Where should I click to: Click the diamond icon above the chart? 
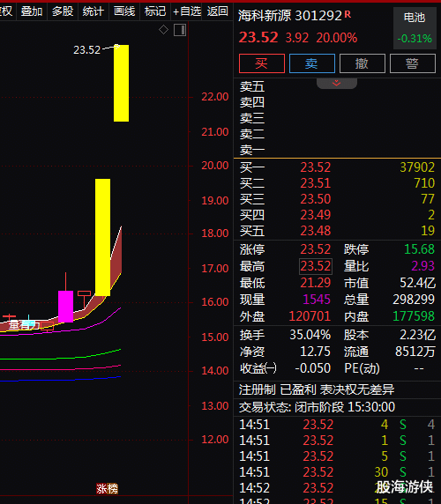coord(163,30)
